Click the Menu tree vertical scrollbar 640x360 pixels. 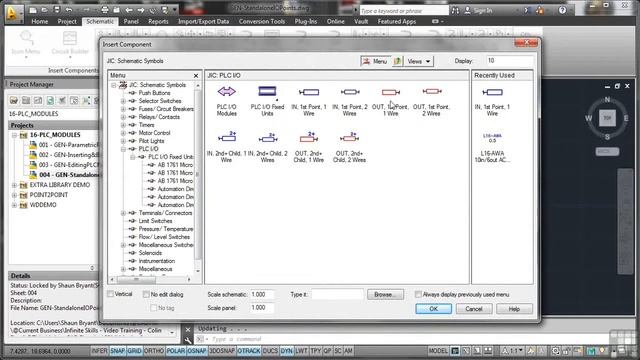click(x=198, y=176)
